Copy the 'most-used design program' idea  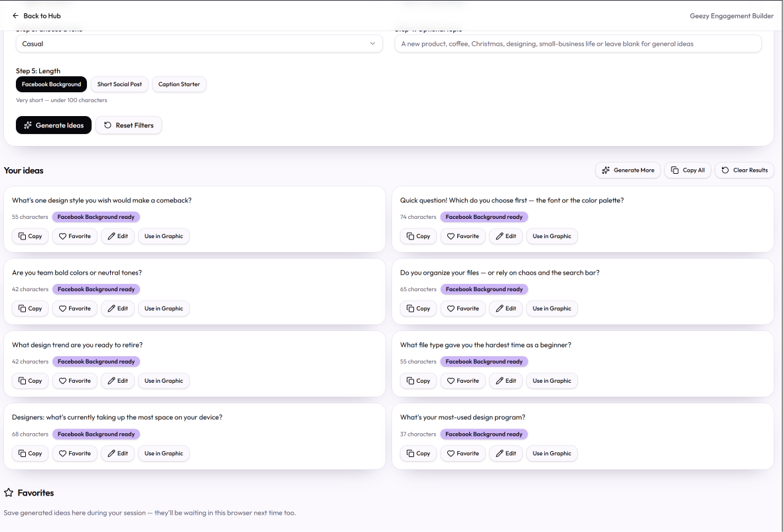point(418,453)
